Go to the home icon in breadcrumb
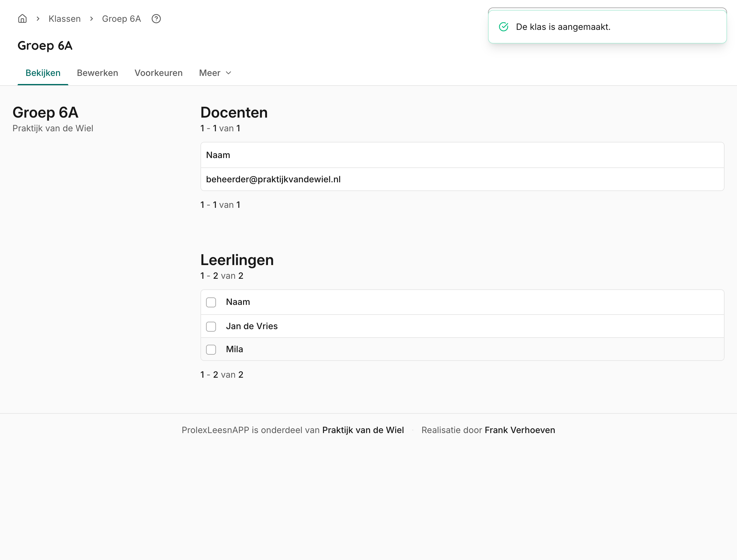 click(22, 19)
